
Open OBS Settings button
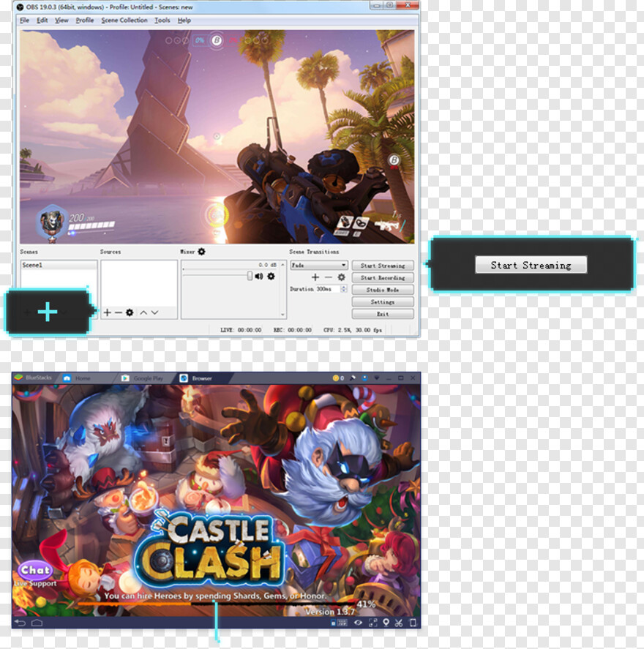(x=383, y=301)
